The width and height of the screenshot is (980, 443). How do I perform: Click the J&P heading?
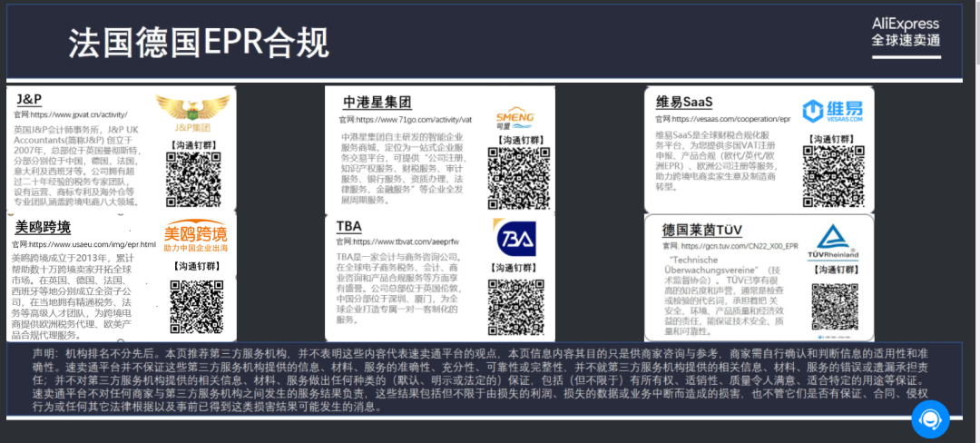point(29,99)
